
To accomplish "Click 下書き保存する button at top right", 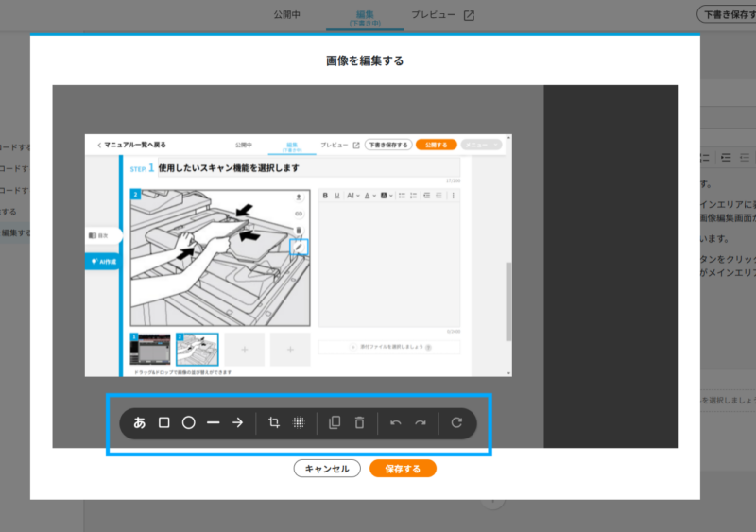I will pos(726,14).
